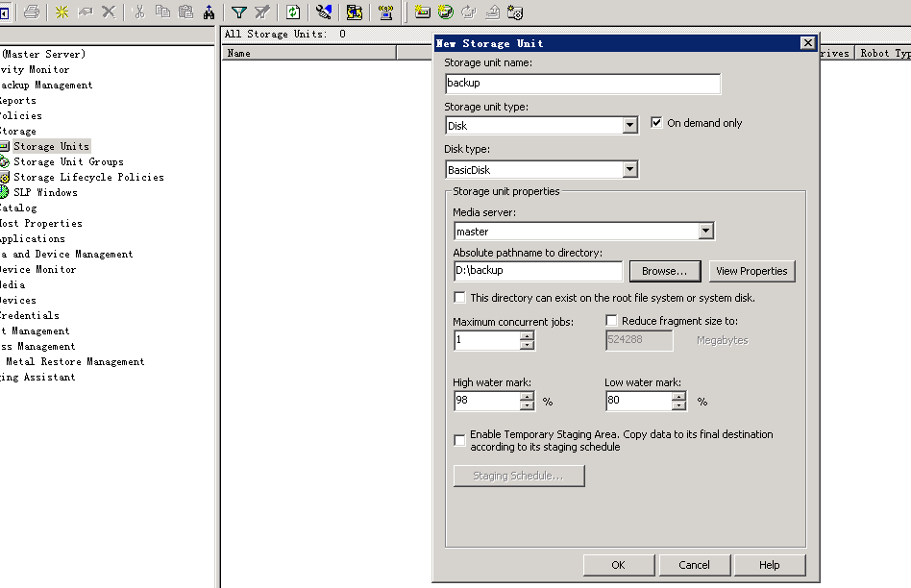This screenshot has width=911, height=588.
Task: Allow directory on root file system checkbox
Action: click(459, 298)
